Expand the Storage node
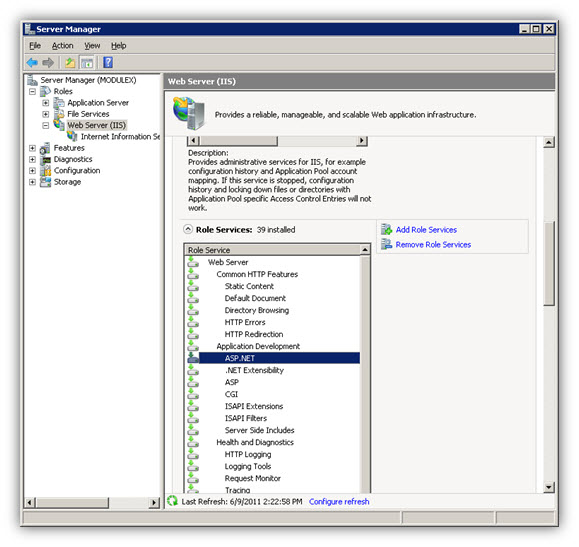579x547 pixels. (32, 182)
